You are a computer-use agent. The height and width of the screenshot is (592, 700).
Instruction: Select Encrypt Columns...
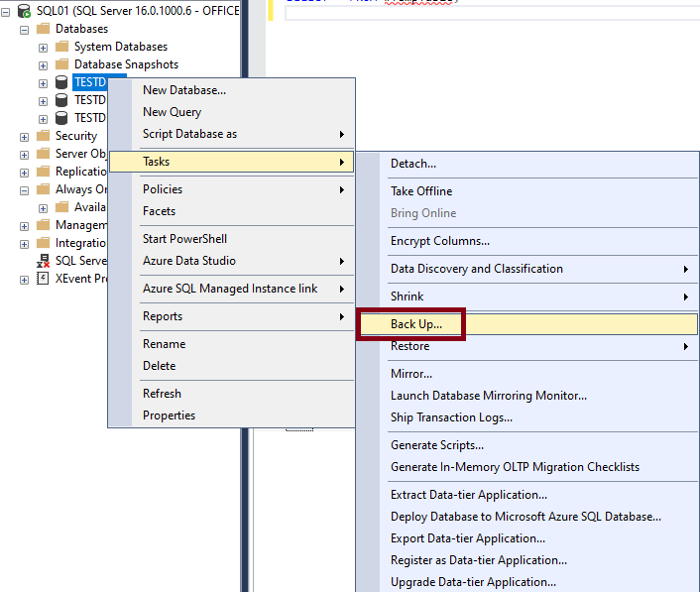pos(528,241)
